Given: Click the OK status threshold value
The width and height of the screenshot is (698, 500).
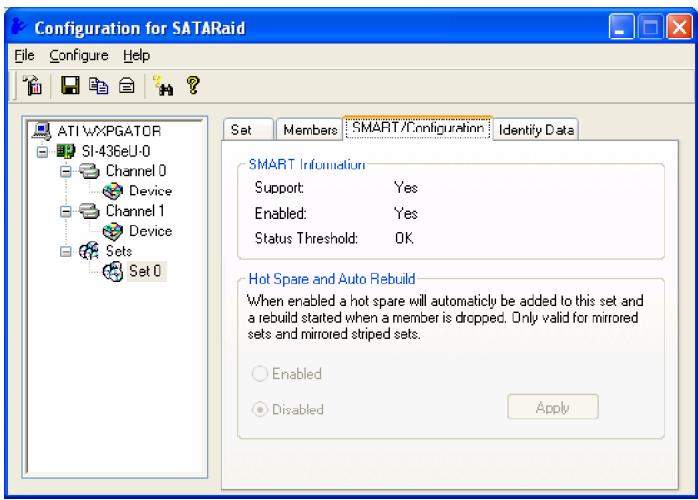Looking at the screenshot, I should pos(404,238).
